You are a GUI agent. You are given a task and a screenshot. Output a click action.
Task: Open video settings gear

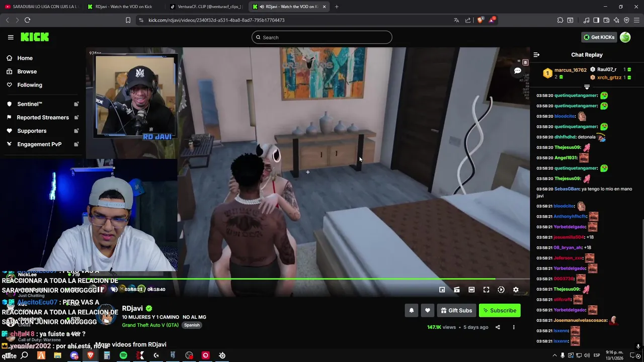click(x=516, y=290)
